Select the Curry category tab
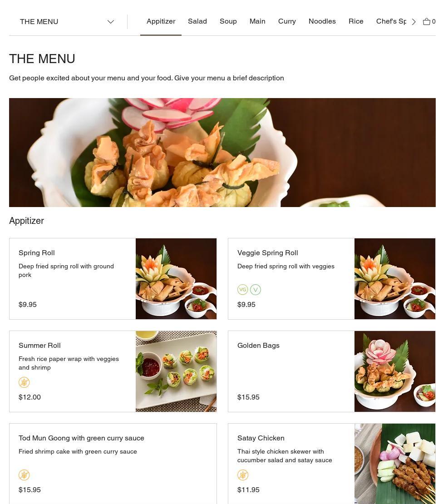Image resolution: width=438 pixels, height=504 pixels. click(287, 21)
